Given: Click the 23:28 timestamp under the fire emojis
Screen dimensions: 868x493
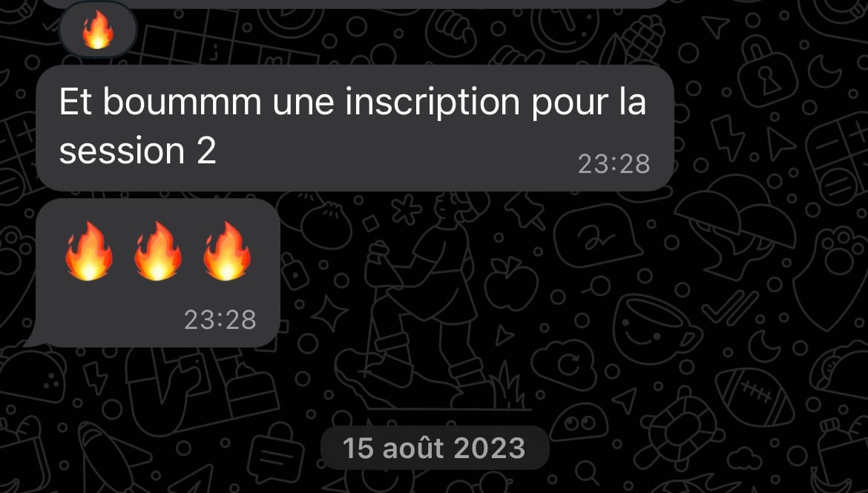Looking at the screenshot, I should pyautogui.click(x=220, y=319).
